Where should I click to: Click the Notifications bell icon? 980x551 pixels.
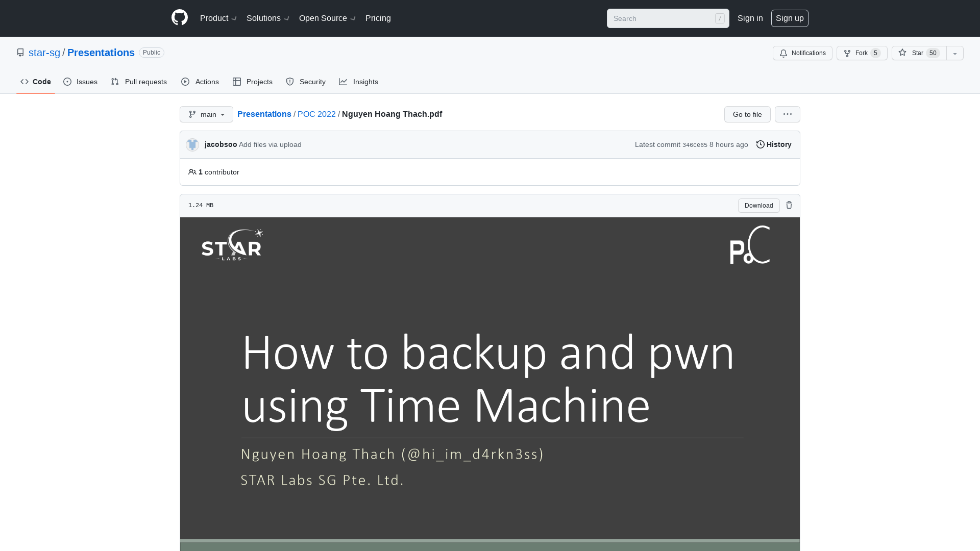[783, 53]
